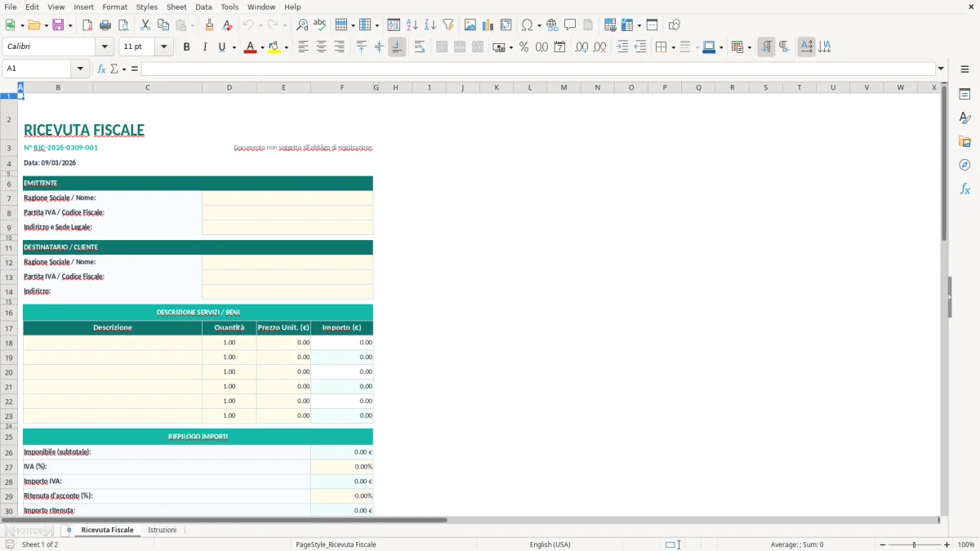
Task: Open the background color dropdown arrow
Action: pos(287,47)
